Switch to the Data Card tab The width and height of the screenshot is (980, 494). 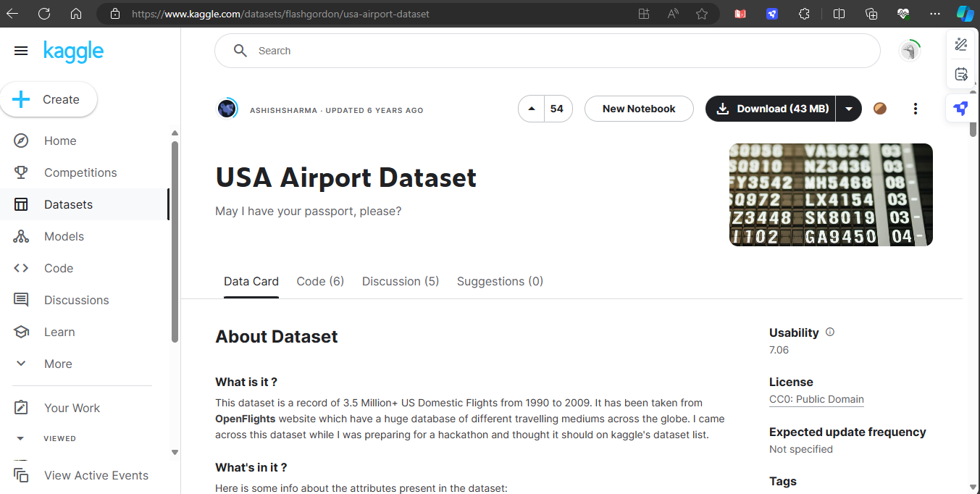[x=251, y=281]
